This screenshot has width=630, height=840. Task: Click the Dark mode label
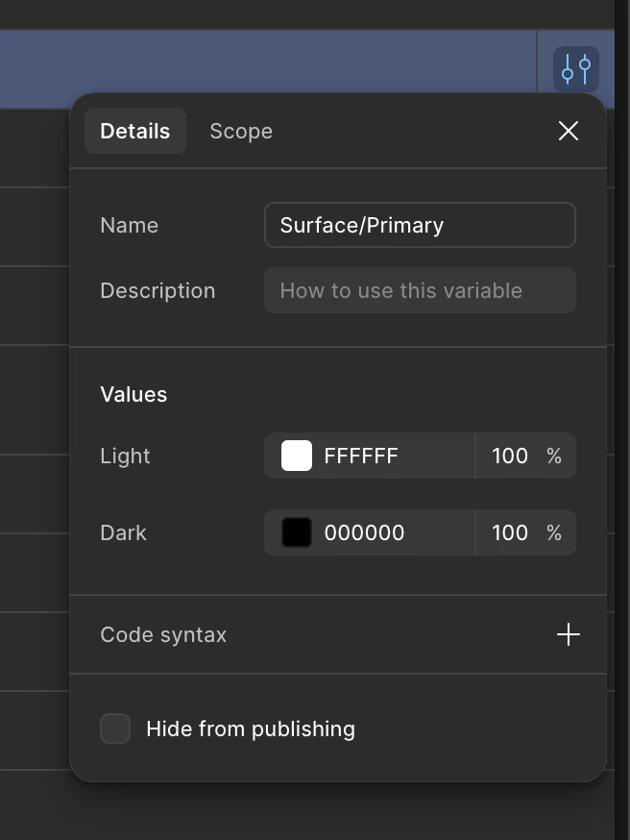tap(123, 532)
